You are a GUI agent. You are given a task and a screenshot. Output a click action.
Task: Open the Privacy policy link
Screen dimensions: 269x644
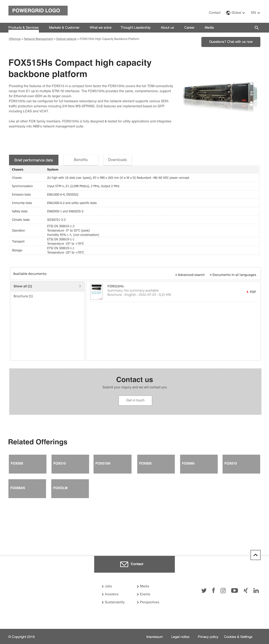(x=208, y=637)
